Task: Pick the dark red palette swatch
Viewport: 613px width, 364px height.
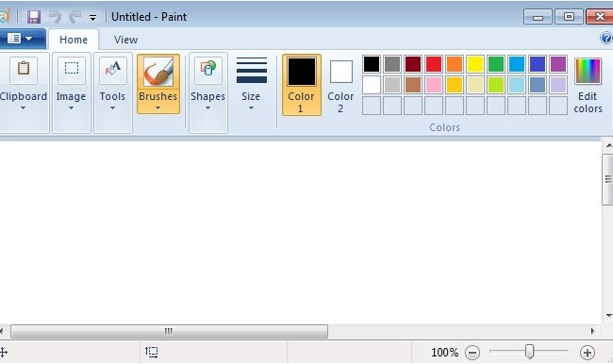Action: click(413, 64)
